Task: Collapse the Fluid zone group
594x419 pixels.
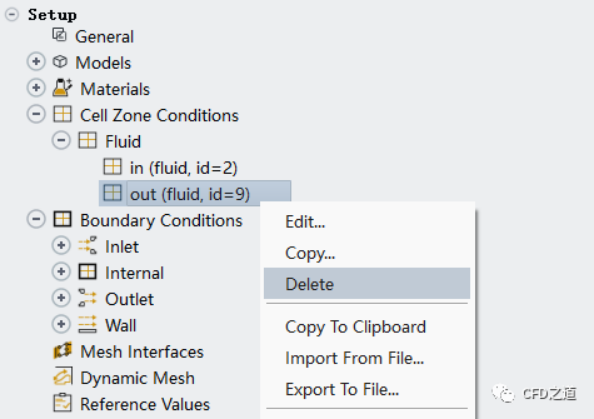Action: coord(61,141)
